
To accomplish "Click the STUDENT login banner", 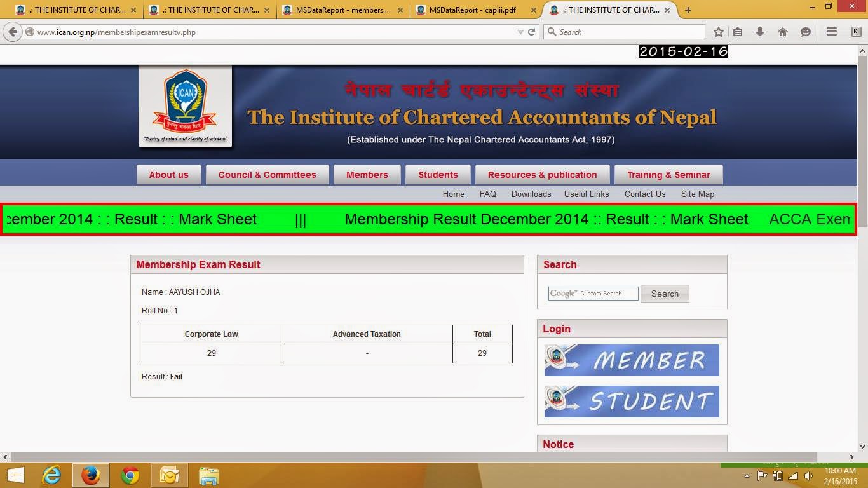I will 632,402.
